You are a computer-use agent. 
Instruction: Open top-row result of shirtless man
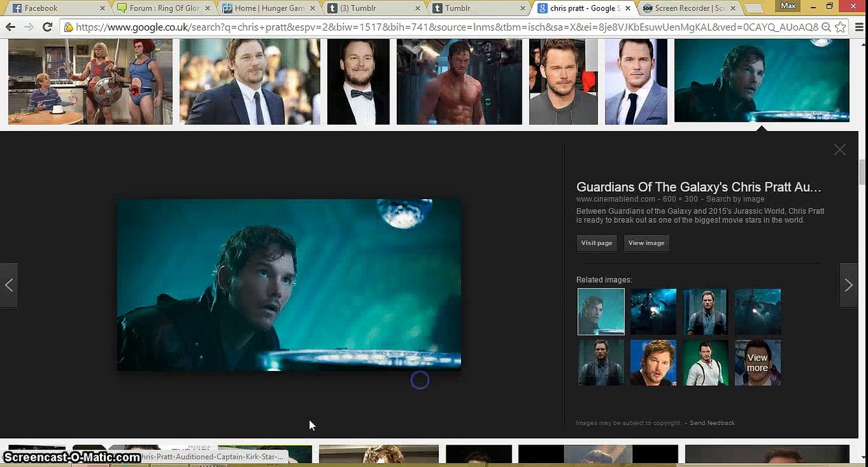[459, 82]
